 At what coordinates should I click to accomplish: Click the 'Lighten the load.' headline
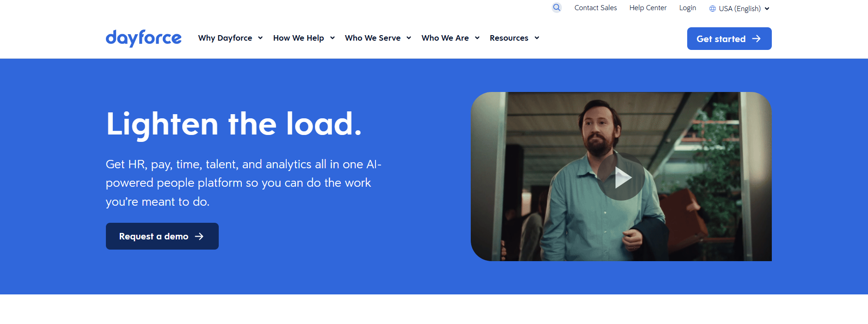coord(234,124)
